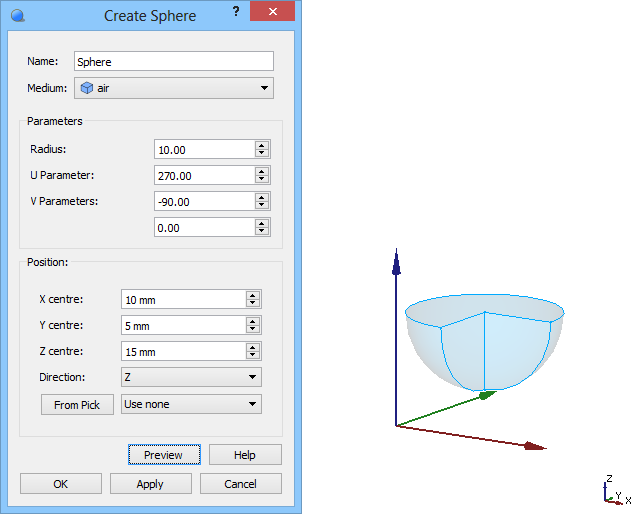Click the U Parameter value field

[204, 175]
